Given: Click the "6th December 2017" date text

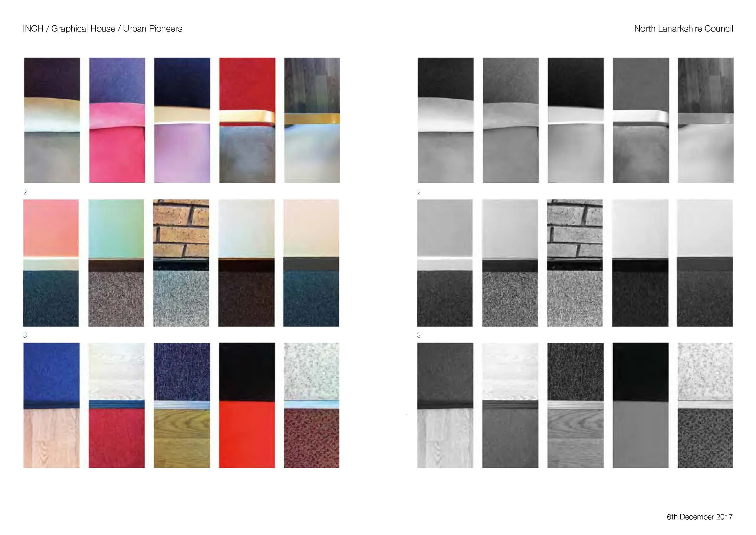Looking at the screenshot, I should (700, 517).
